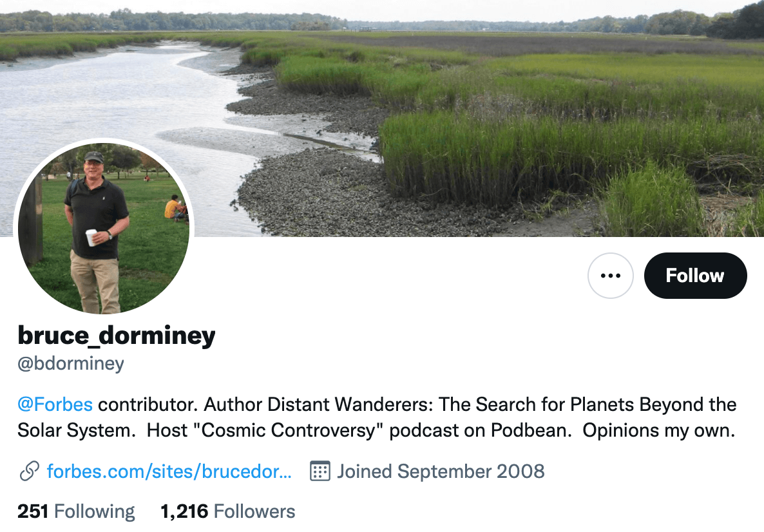
Task: Click the chain link icon
Action: pos(30,471)
